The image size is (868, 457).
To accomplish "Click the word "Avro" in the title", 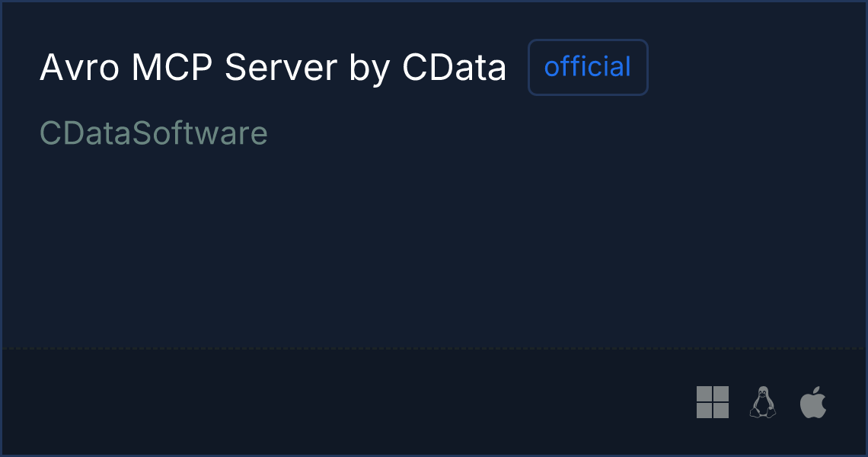I will tap(80, 68).
